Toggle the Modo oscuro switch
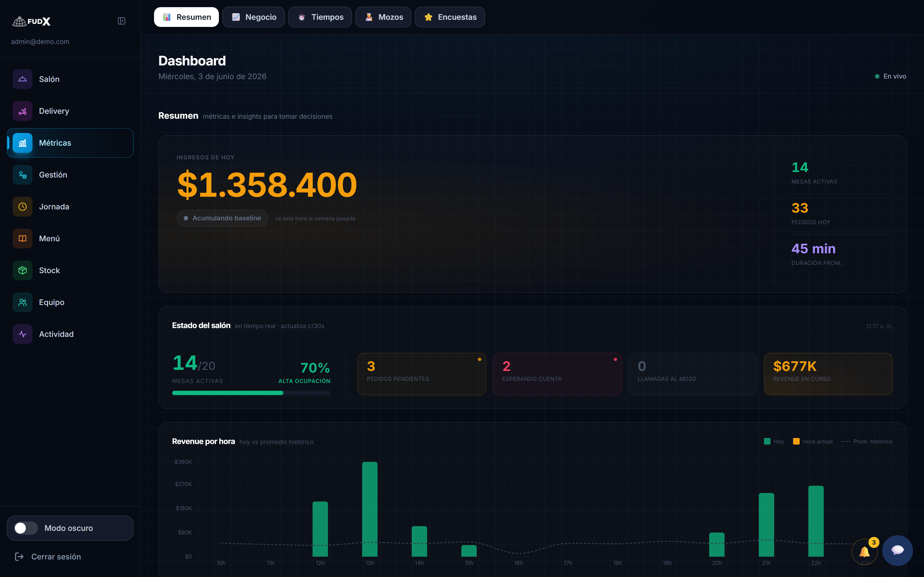 [x=26, y=528]
